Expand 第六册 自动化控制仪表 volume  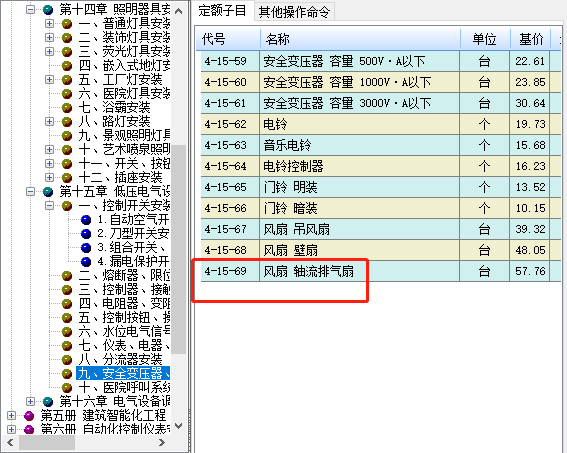coord(12,430)
